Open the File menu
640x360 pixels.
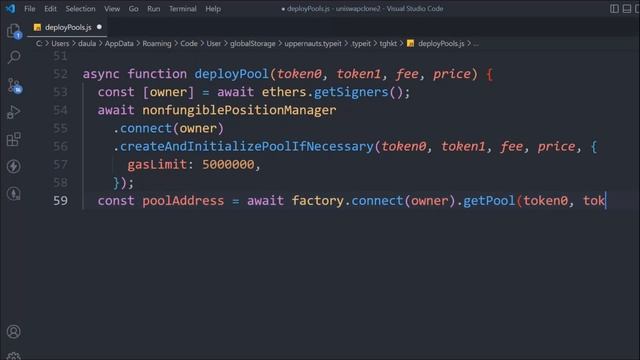point(30,9)
